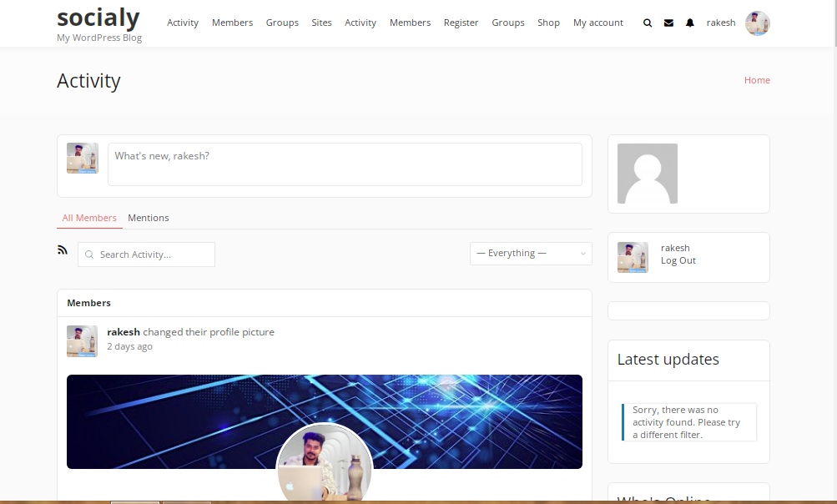Click the Log Out link

pos(678,260)
